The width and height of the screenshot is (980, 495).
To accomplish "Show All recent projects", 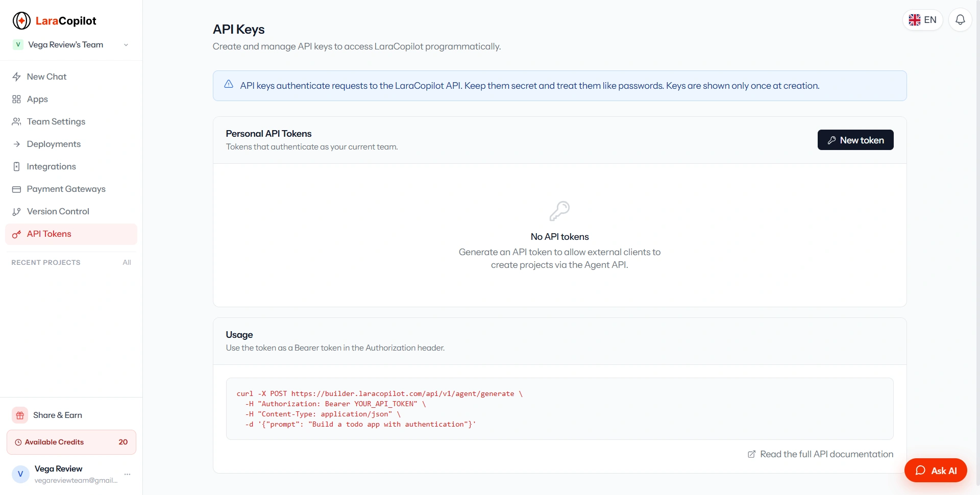I will point(127,262).
